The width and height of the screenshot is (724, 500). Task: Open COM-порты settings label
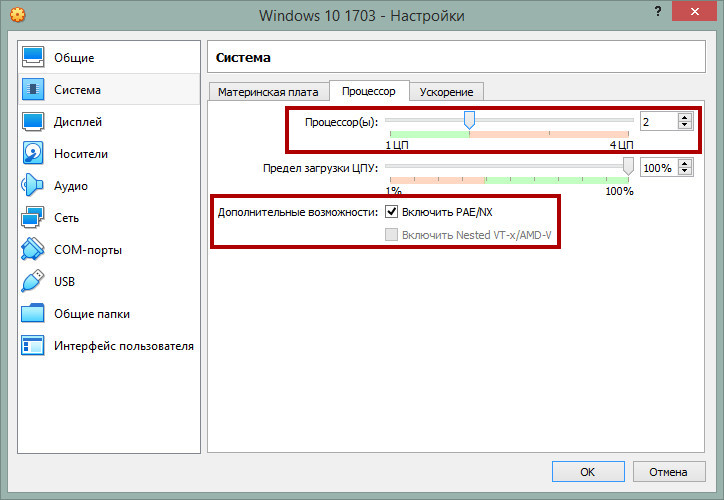88,250
